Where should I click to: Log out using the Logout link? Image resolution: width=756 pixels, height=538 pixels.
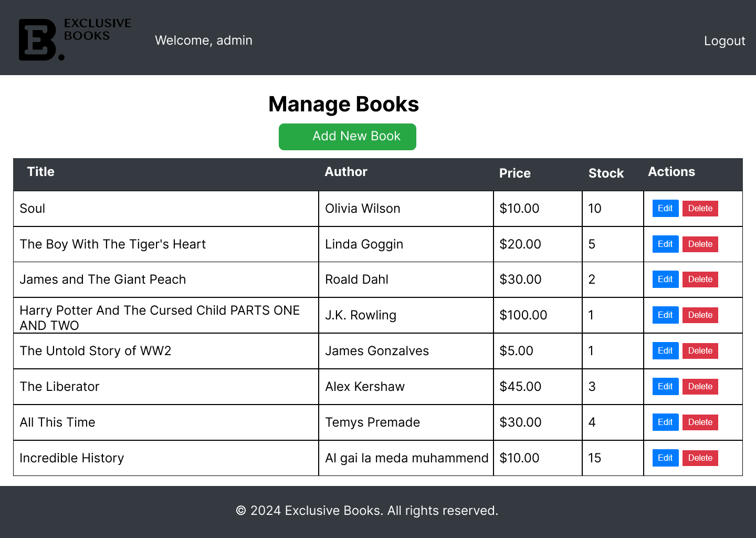[724, 41]
